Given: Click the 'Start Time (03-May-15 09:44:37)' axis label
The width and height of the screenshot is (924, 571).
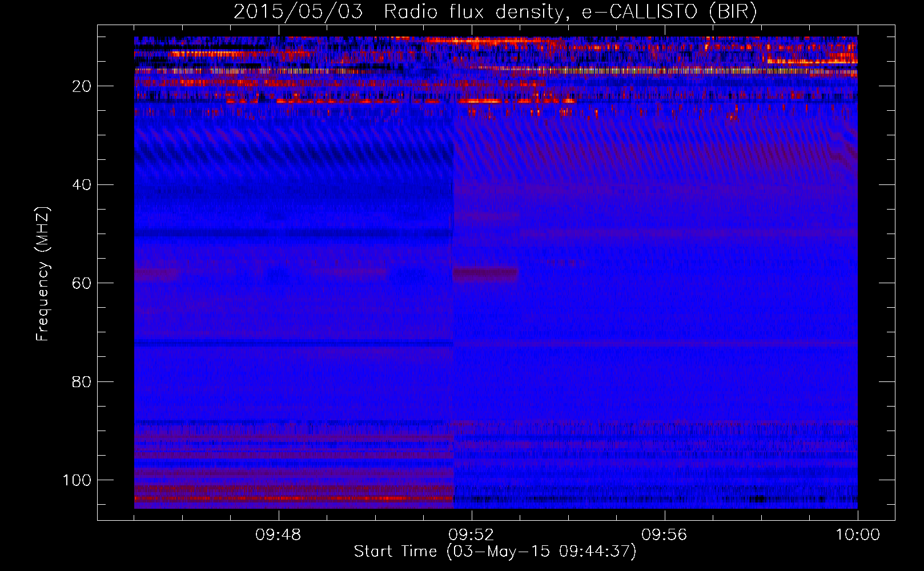Looking at the screenshot, I should 495,552.
